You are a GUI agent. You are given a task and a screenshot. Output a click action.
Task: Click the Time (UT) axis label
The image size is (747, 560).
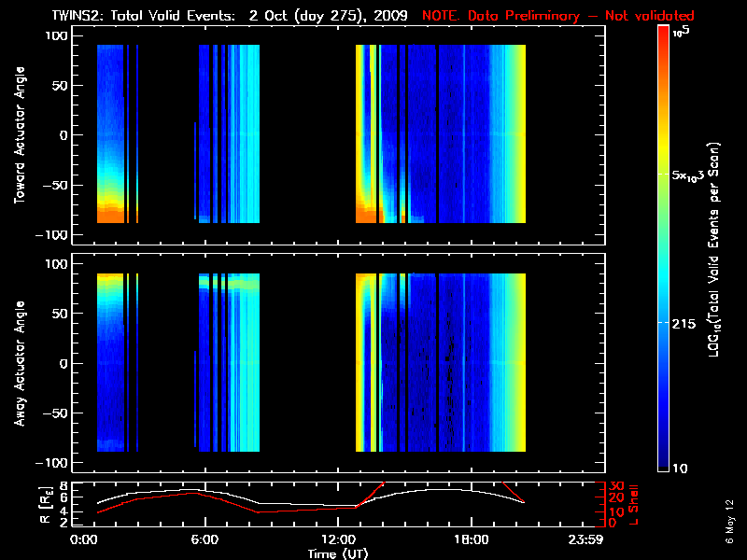click(x=339, y=553)
